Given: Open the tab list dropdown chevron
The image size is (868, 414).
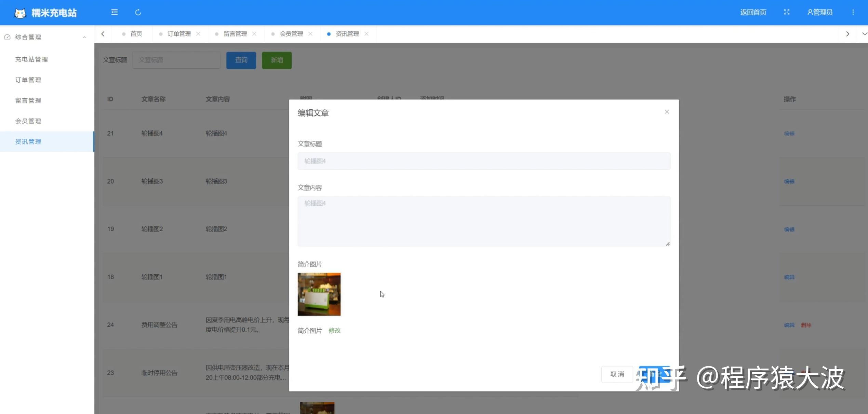Looking at the screenshot, I should coord(864,33).
